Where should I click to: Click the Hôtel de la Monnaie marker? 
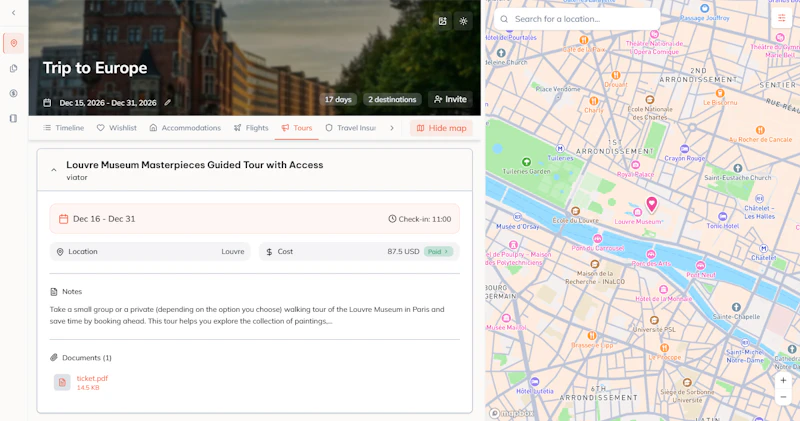(x=663, y=289)
